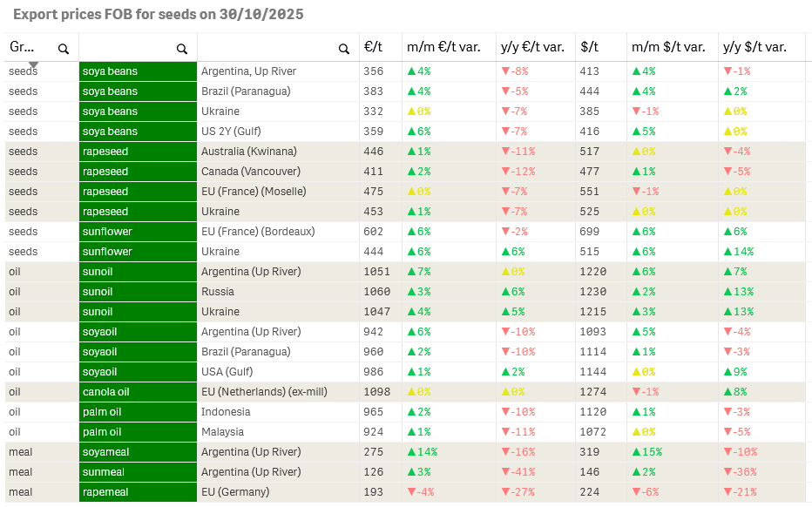This screenshot has width=812, height=507.
Task: Click green up arrow for soyameal Argentina m/m €/t
Action: [412, 452]
